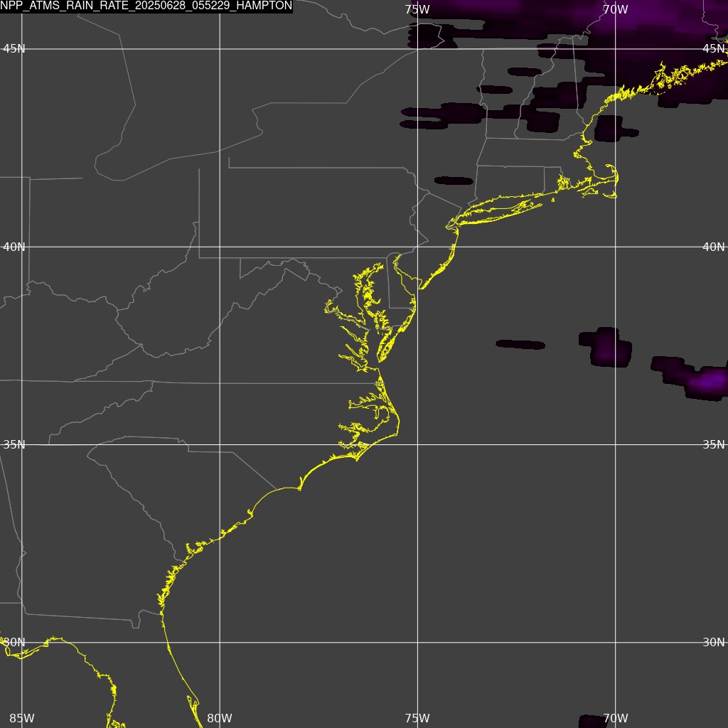Click the 35N label on the right edge
728x728 pixels.
point(714,445)
